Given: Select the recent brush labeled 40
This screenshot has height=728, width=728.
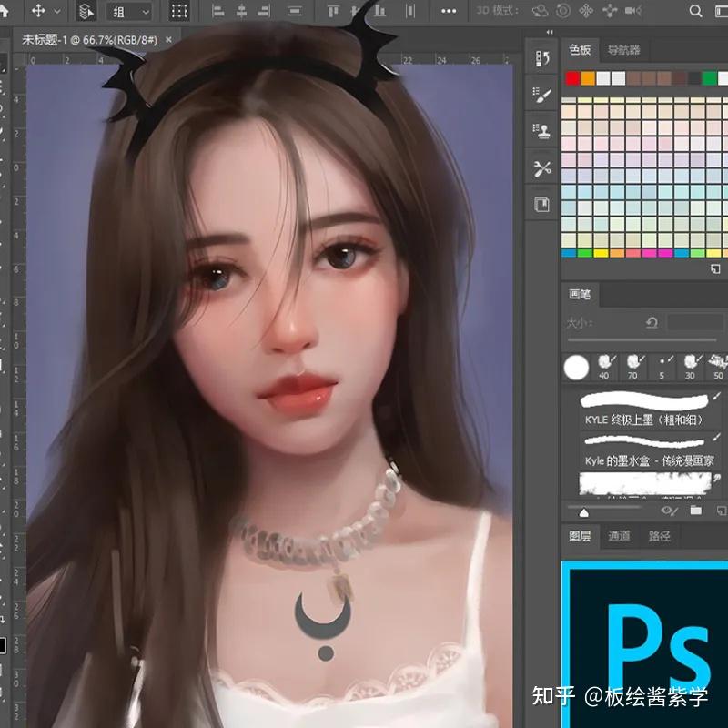Looking at the screenshot, I should click(x=605, y=368).
